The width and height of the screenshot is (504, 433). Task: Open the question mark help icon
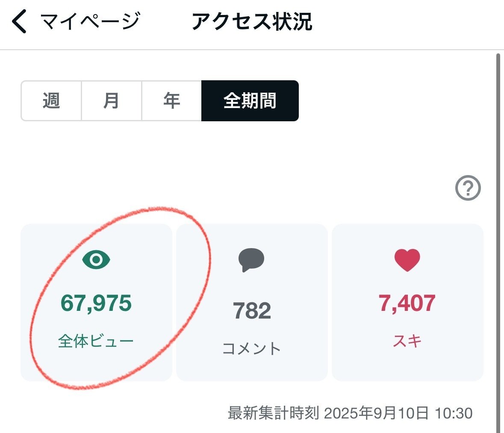468,188
